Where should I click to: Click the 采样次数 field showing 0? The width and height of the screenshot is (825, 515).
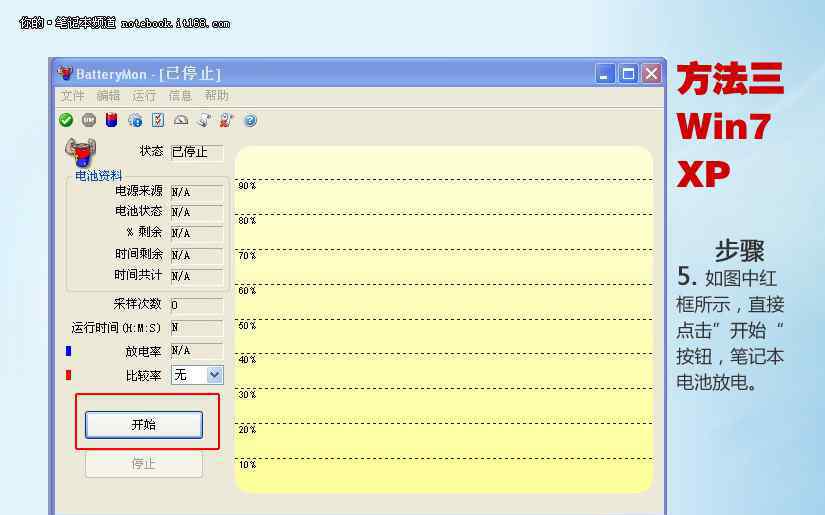tap(197, 305)
